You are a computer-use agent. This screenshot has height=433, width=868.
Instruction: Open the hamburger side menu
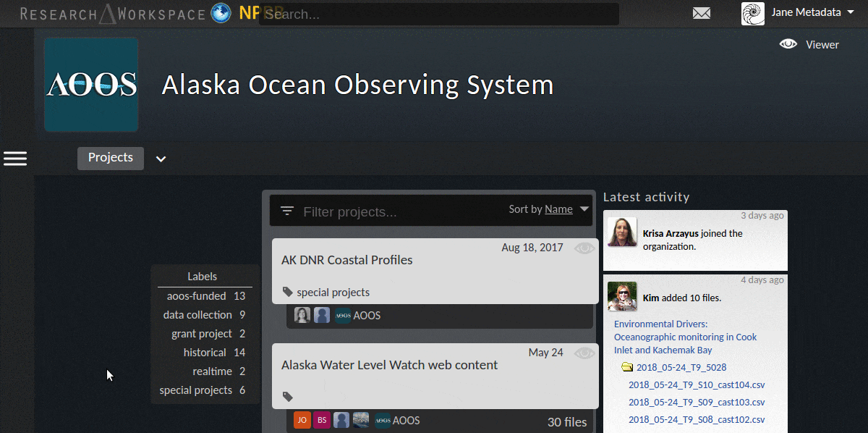point(15,159)
